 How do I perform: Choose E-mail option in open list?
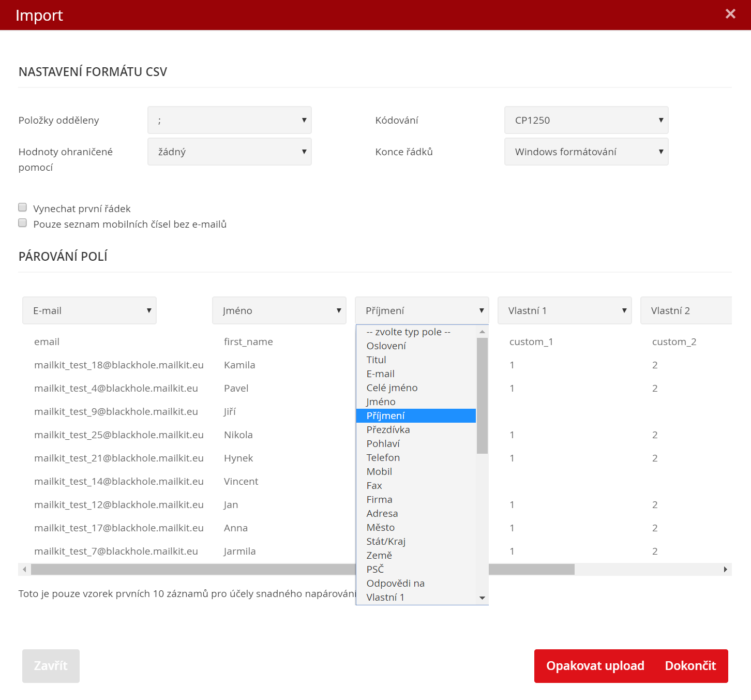(x=416, y=374)
